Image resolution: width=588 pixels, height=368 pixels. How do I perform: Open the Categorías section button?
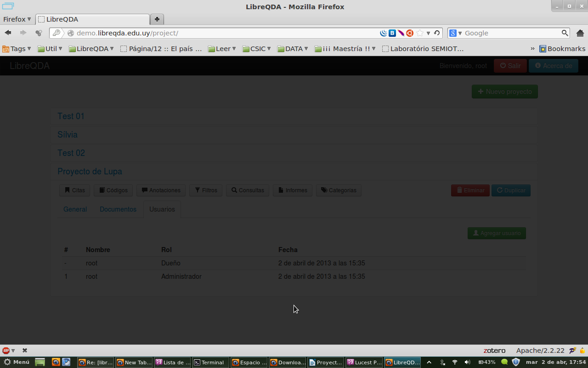pyautogui.click(x=339, y=190)
